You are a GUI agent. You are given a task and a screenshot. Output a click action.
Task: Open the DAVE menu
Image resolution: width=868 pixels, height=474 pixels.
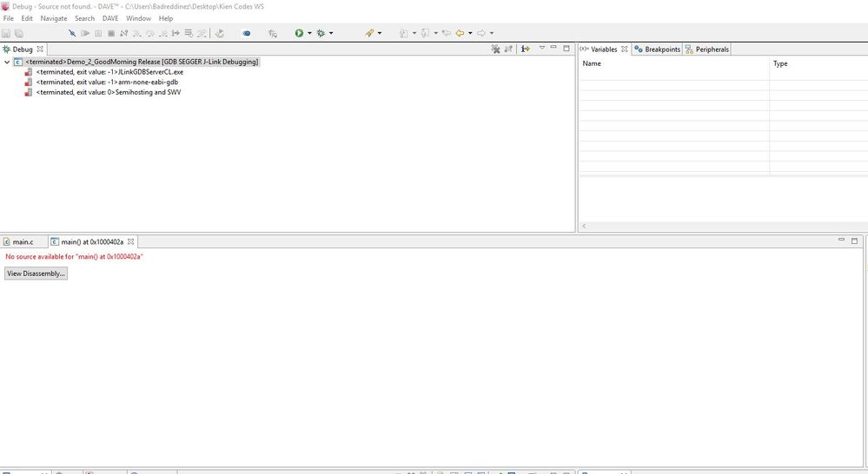tap(110, 18)
